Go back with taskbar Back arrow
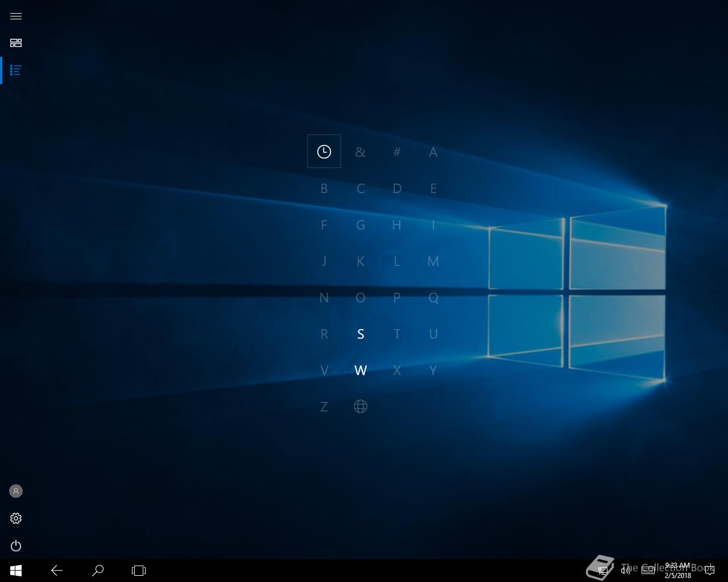 click(57, 571)
